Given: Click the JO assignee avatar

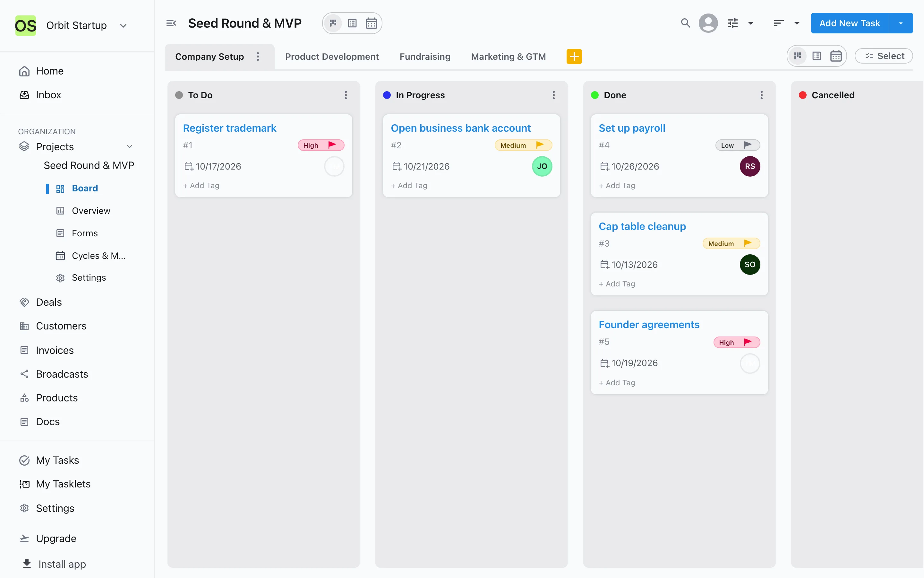Looking at the screenshot, I should [542, 166].
